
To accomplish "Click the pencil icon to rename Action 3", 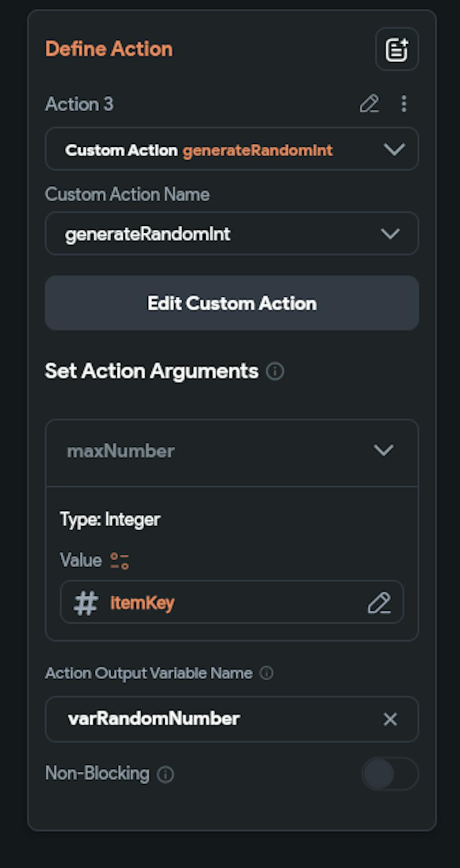I will (369, 104).
